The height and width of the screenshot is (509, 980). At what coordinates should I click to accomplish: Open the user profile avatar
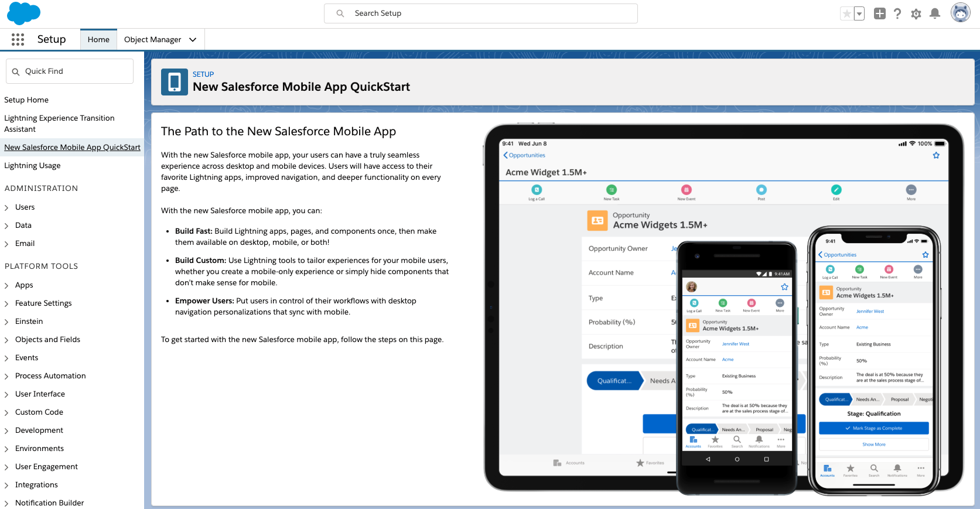pyautogui.click(x=961, y=12)
